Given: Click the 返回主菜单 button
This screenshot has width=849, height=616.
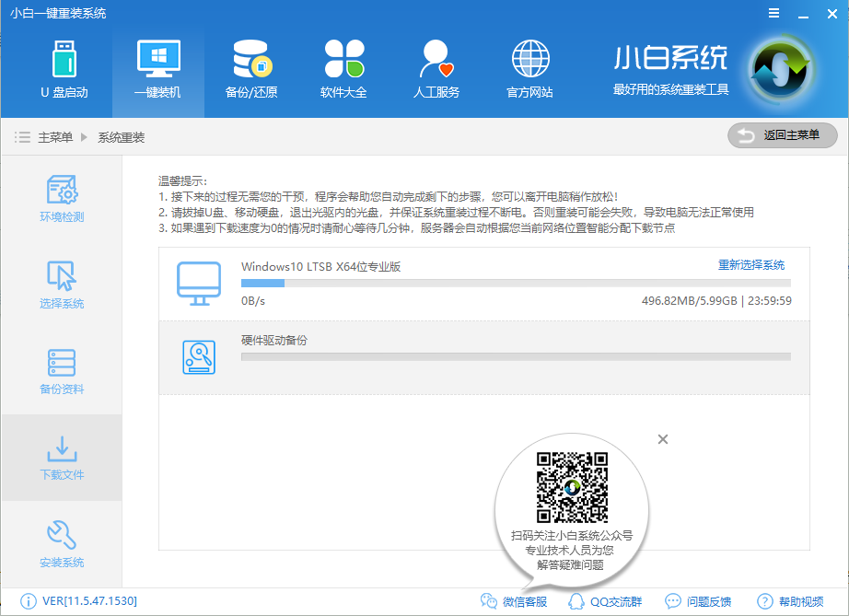Looking at the screenshot, I should coord(782,135).
